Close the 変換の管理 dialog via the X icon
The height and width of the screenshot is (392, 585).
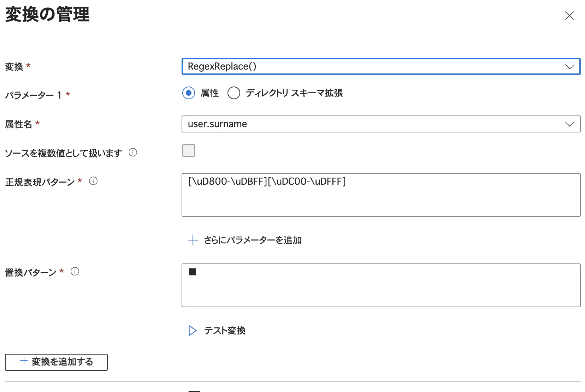coord(569,16)
